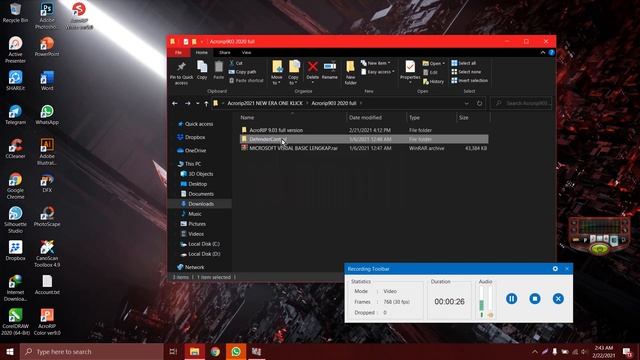This screenshot has height=360, width=640.
Task: Open the Open dropdown in ribbon
Action: click(x=433, y=63)
